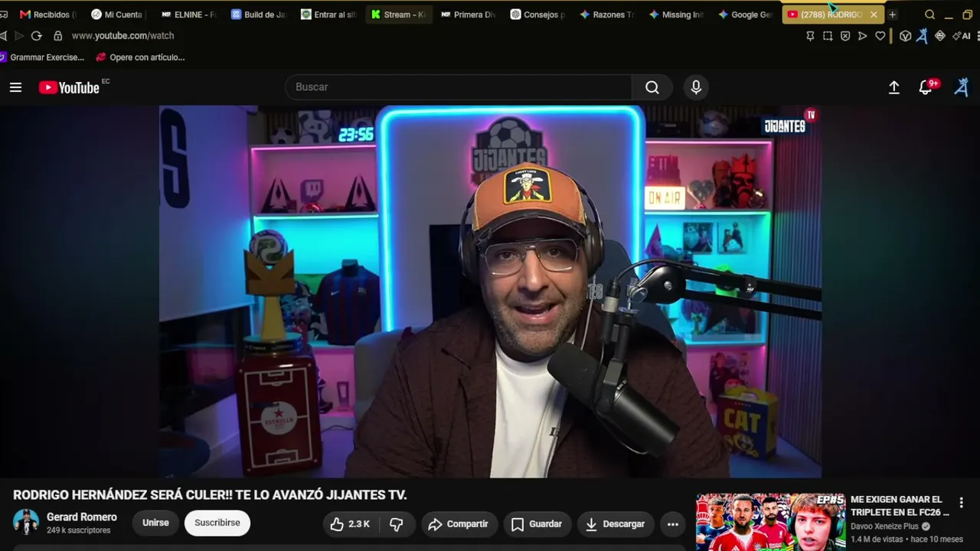
Task: Open the upload video icon
Action: 893,87
